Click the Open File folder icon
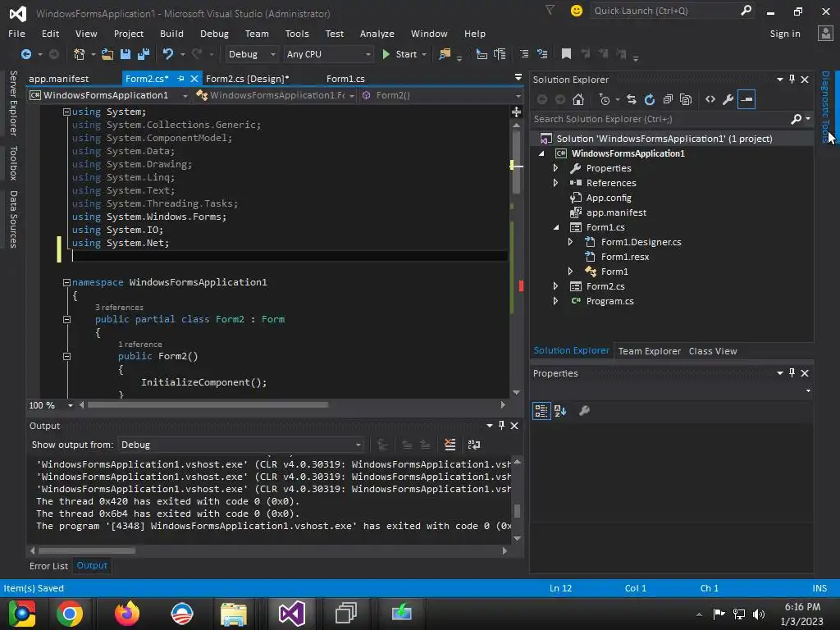Screen dimensions: 840x630 107,54
